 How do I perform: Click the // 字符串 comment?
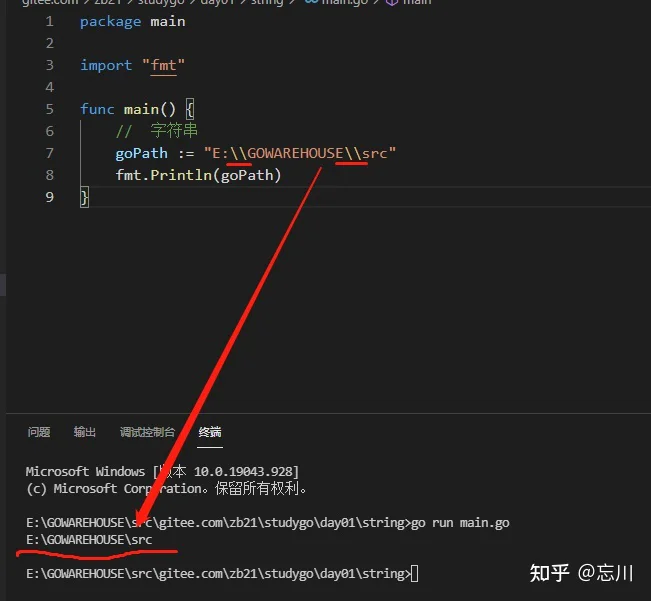pos(157,131)
